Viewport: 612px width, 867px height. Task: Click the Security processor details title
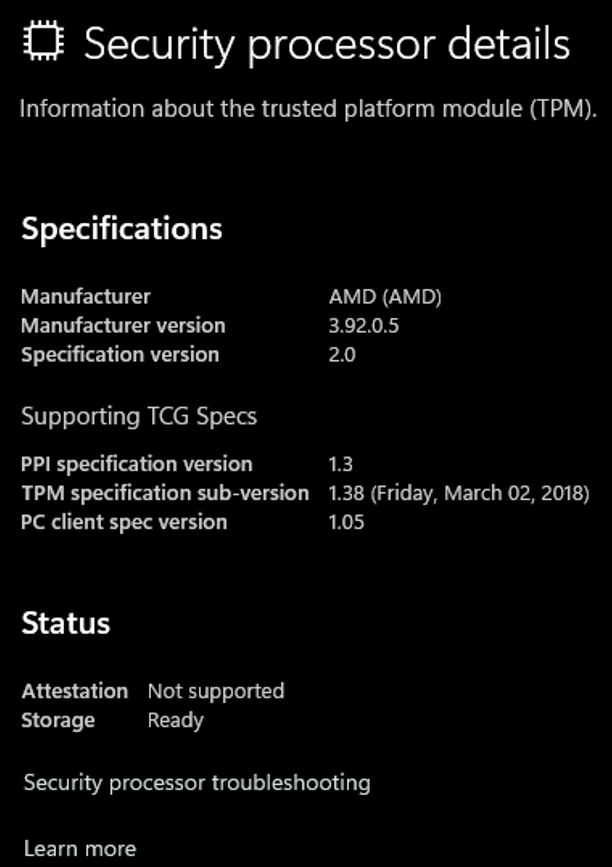(327, 45)
